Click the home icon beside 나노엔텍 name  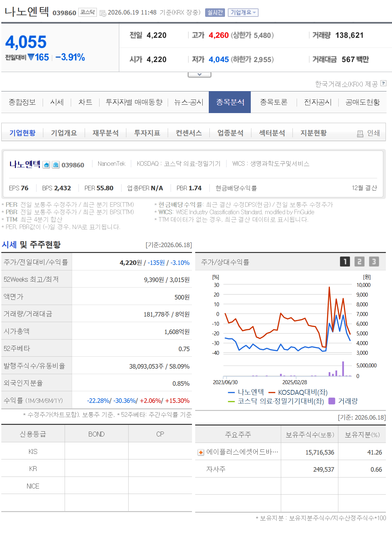point(46,165)
